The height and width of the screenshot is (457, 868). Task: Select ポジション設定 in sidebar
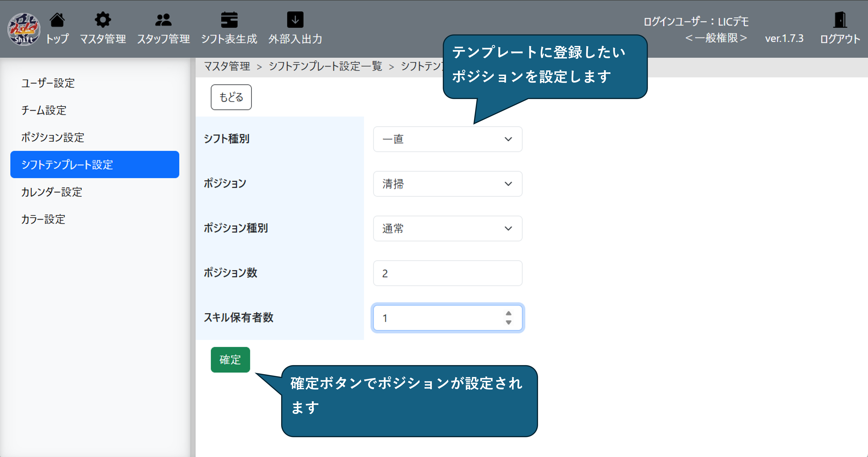(53, 138)
